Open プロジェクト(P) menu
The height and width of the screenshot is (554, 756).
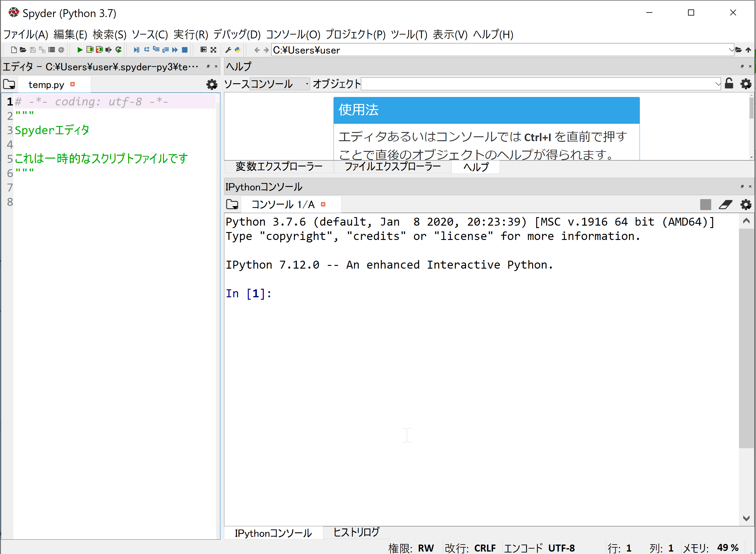(x=356, y=34)
